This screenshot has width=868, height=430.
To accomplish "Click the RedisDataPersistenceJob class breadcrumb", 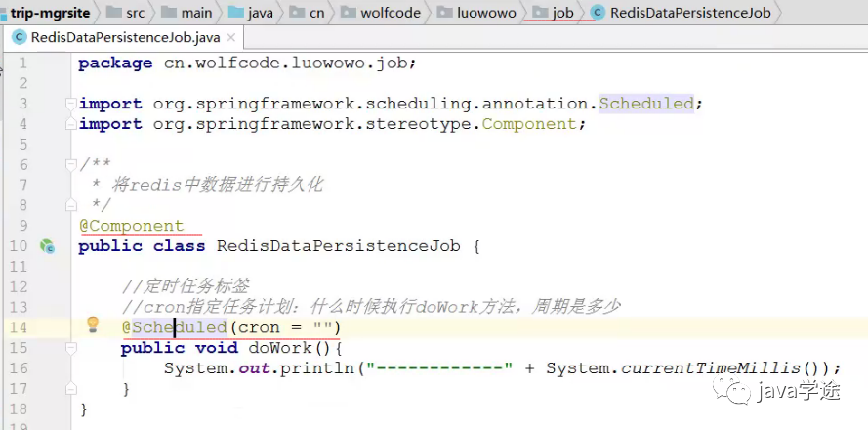I will (681, 12).
